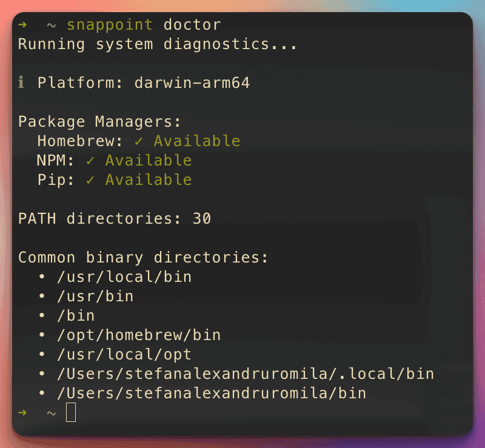Click the '/Users/stefanalexandruromila/.local/bin' path
The height and width of the screenshot is (448, 485).
click(246, 374)
